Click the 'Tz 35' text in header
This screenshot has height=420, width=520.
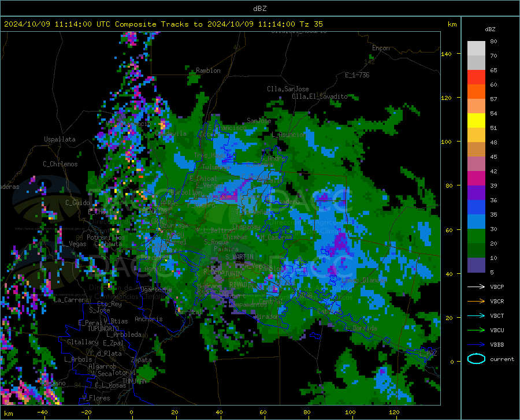click(x=311, y=24)
